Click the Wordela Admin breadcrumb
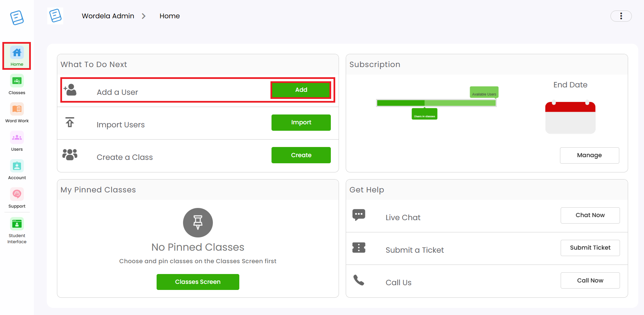 click(x=108, y=16)
